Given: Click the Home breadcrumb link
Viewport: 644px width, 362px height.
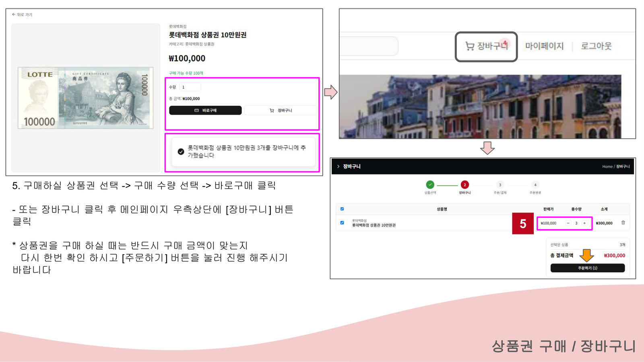Looking at the screenshot, I should click(607, 167).
